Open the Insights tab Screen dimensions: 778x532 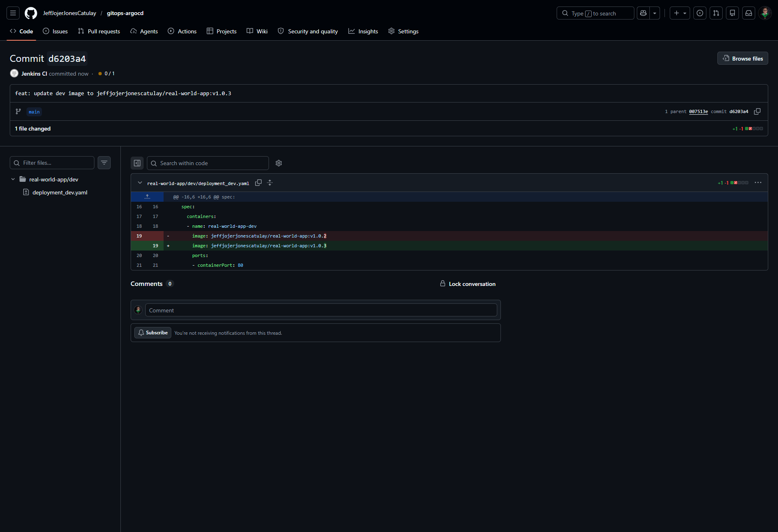(x=363, y=31)
